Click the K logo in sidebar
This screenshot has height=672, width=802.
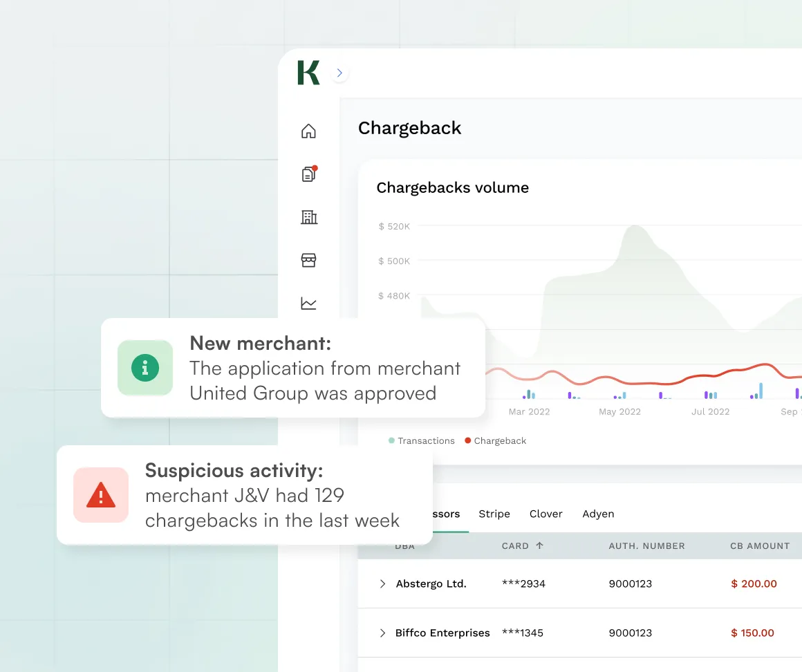(308, 73)
